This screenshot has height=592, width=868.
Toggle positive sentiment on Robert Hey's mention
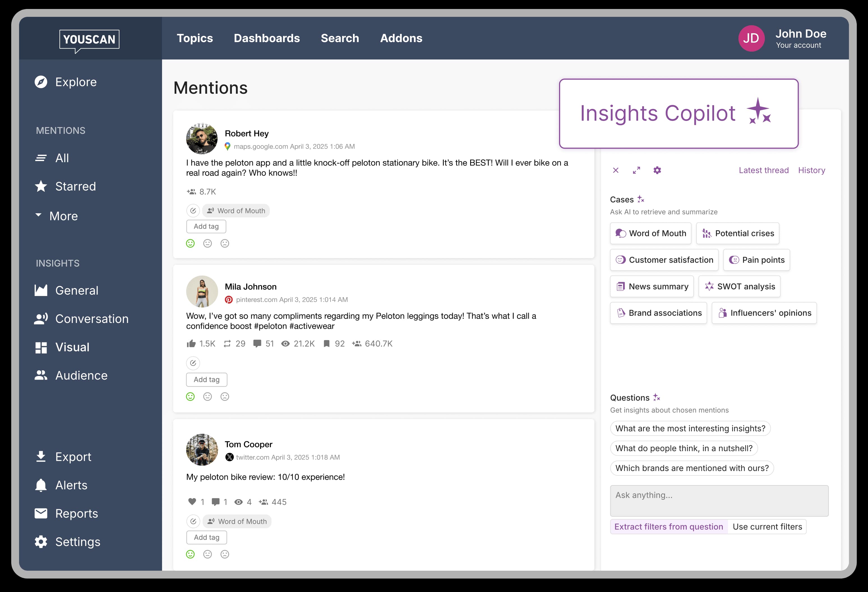point(190,243)
